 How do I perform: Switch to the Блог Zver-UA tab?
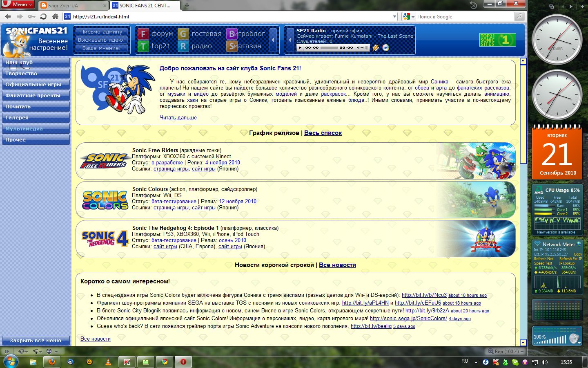73,6
